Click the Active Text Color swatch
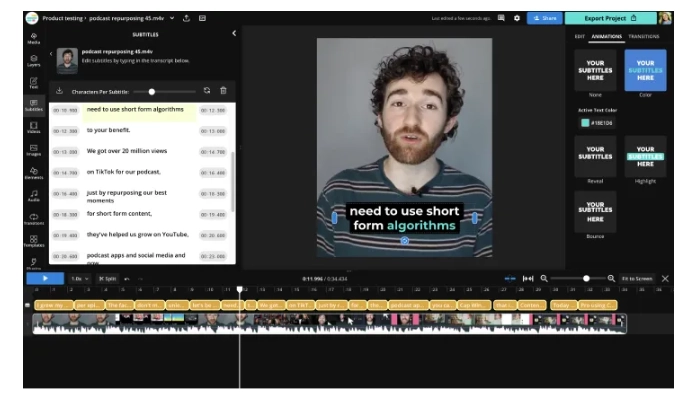 coord(583,123)
